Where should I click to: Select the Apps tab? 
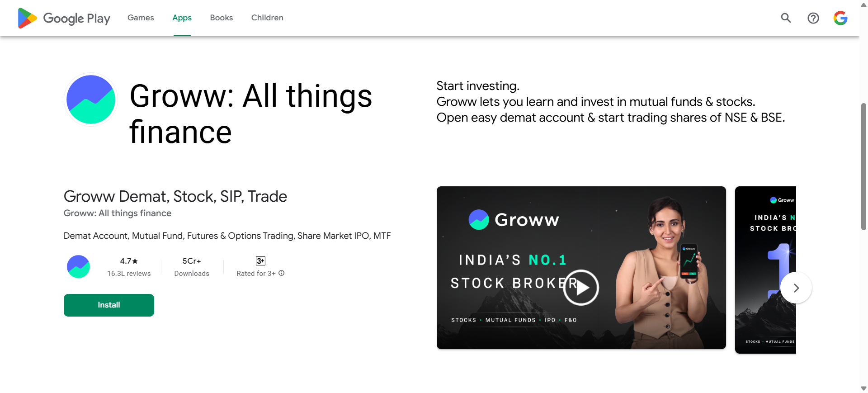182,18
